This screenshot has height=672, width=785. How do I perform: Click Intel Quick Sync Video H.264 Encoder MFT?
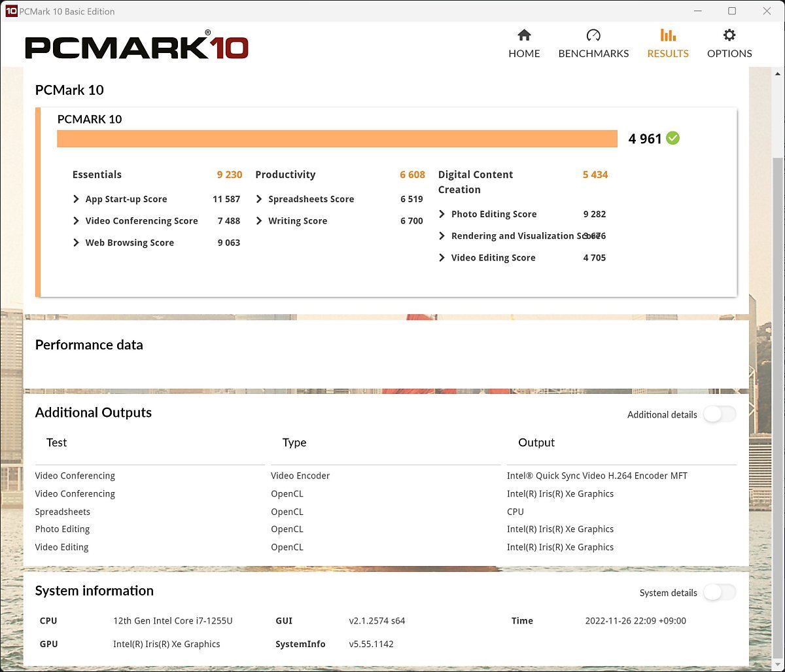click(597, 476)
